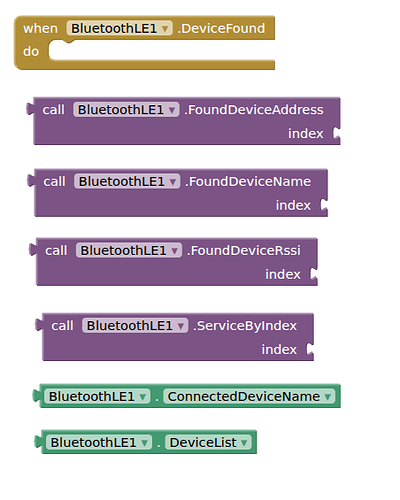
Task: Select the call FoundDeviceName block
Action: (54, 182)
